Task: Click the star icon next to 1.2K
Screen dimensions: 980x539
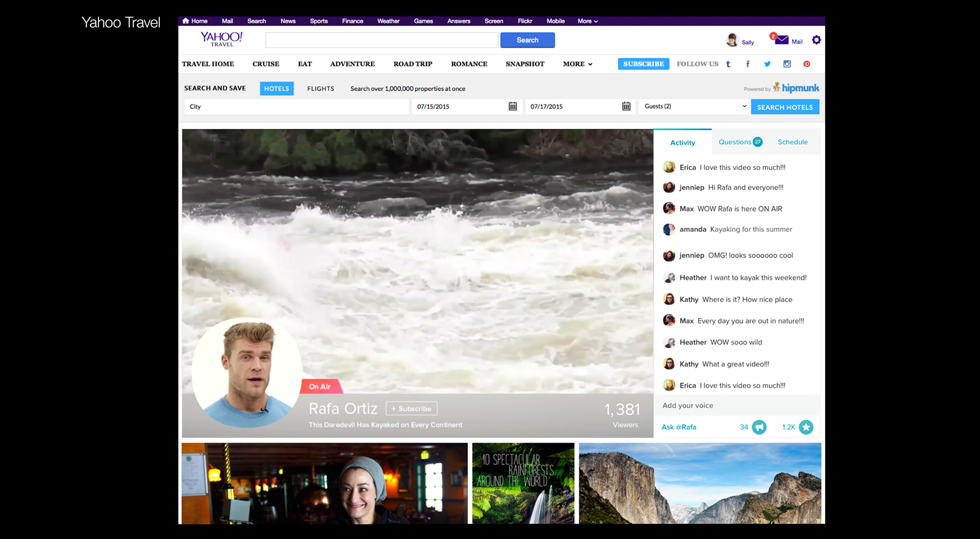Action: coord(806,427)
